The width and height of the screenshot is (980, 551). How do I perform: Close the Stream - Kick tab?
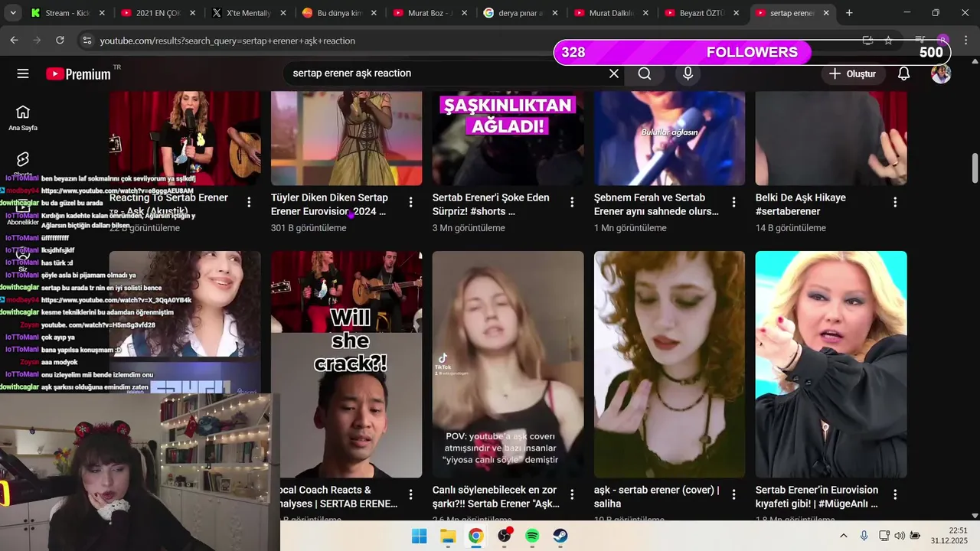tap(101, 13)
